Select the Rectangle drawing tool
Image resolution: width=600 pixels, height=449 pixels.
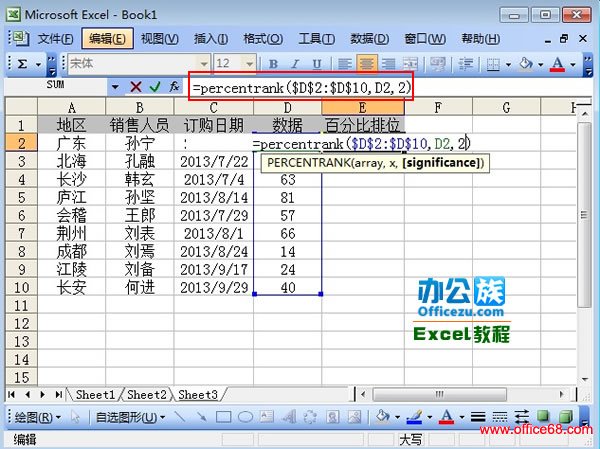(x=223, y=417)
